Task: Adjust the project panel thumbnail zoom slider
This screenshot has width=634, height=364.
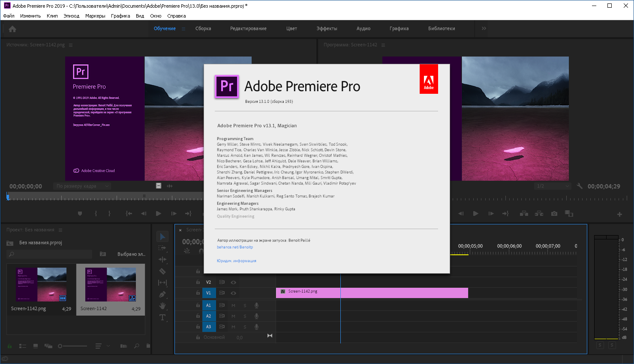Action: pos(60,346)
